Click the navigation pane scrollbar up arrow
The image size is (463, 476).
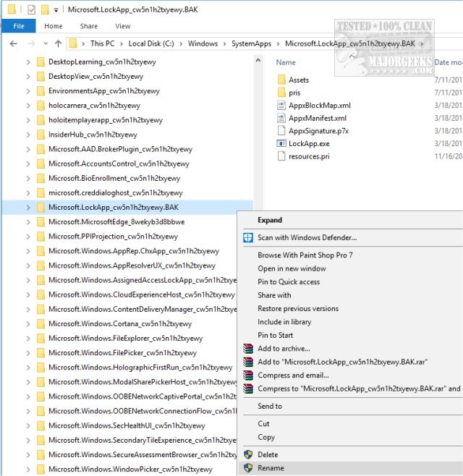[258, 60]
